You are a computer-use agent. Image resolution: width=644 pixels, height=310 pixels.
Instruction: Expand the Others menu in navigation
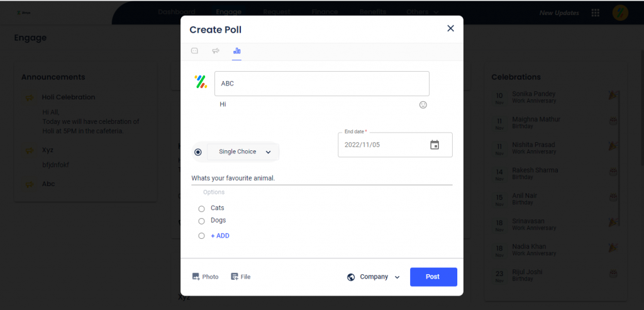[423, 13]
